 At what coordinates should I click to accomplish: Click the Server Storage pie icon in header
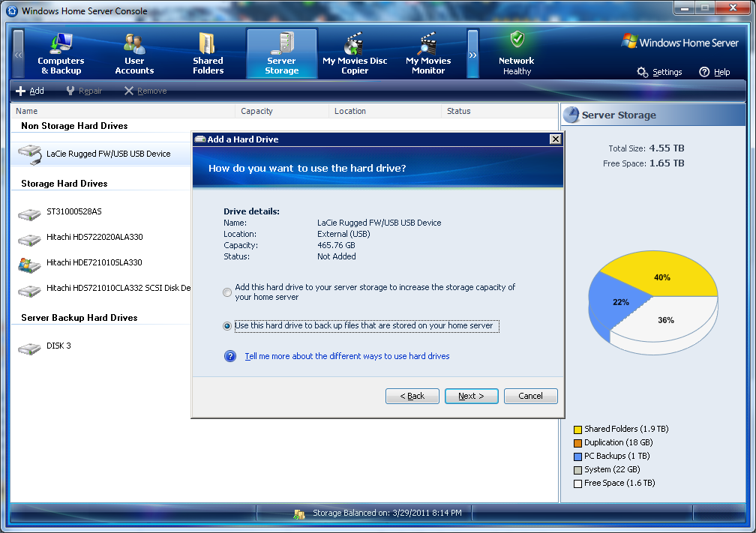click(571, 115)
